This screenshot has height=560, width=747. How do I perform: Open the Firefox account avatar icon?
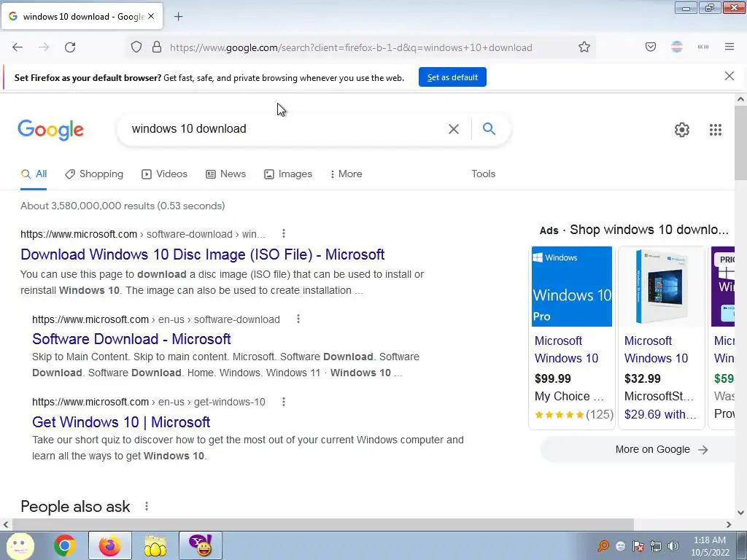point(677,47)
